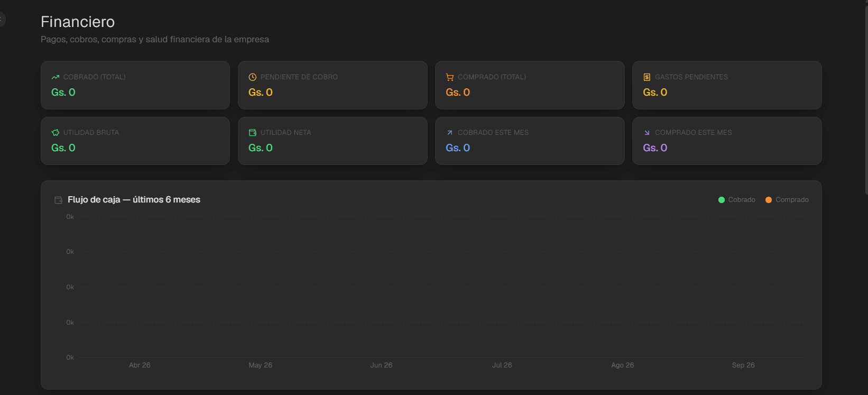This screenshot has height=395, width=868.
Task: Click the "Abr 26" month label on the chart
Action: [140, 365]
